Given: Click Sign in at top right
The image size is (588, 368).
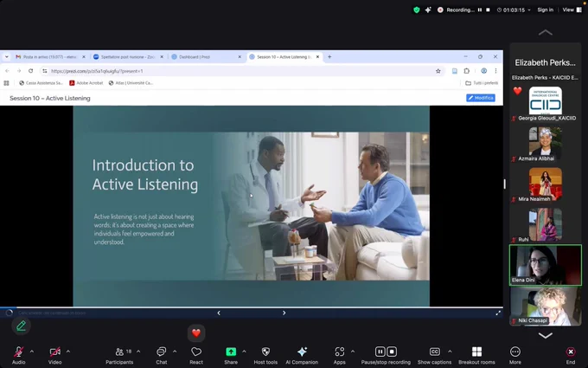Looking at the screenshot, I should pos(546,10).
